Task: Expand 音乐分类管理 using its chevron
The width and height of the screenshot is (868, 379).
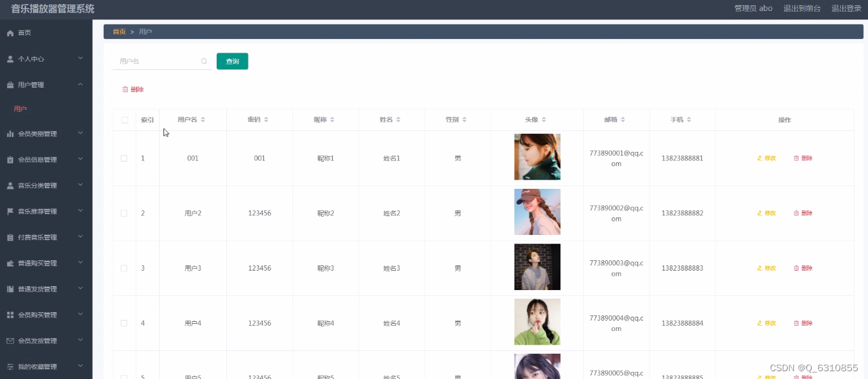Action: (x=80, y=185)
